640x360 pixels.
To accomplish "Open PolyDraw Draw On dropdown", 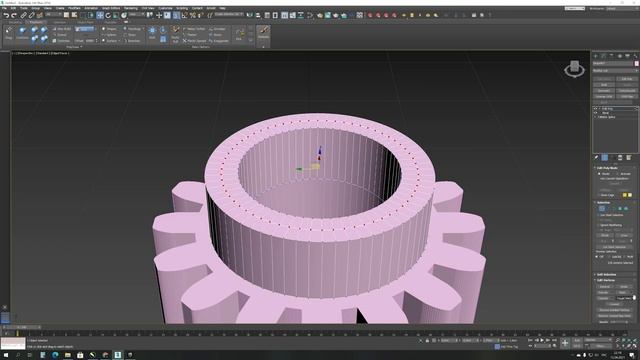I will 84,29.
